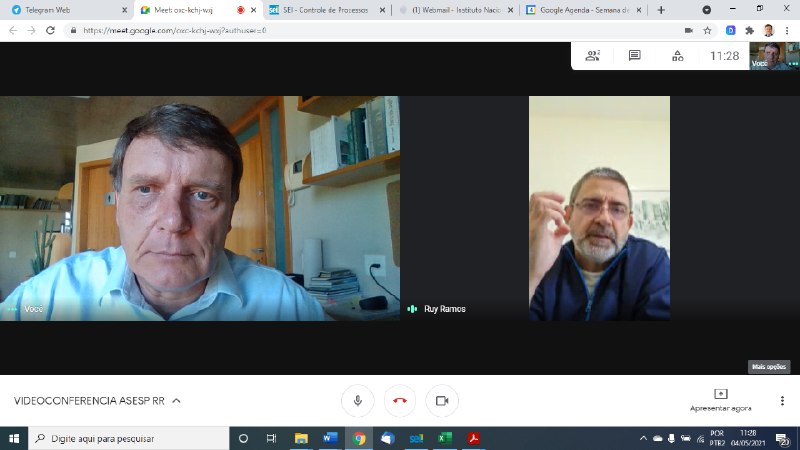Open Word from taskbar
Screen dimensions: 800x450
click(330, 438)
